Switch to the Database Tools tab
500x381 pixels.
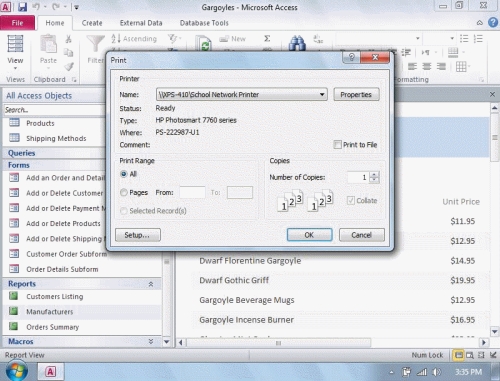tap(204, 23)
